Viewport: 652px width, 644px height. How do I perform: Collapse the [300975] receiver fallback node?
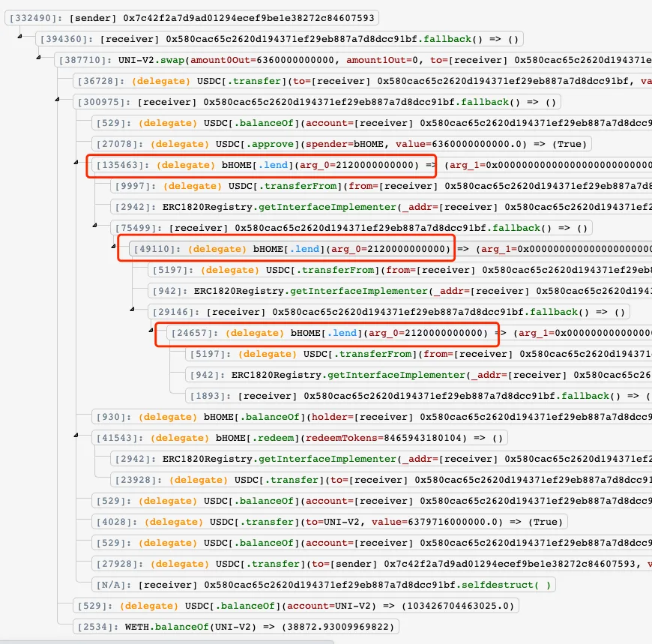[x=57, y=100]
